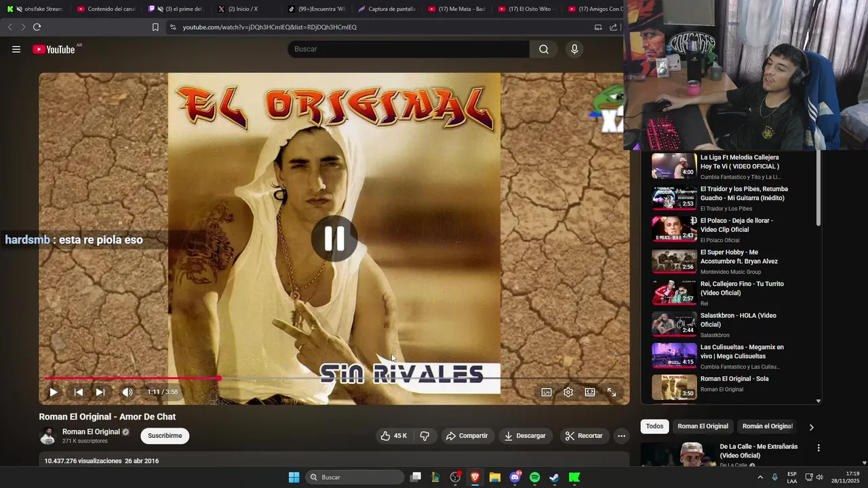Open options menu for De La Calle video
The height and width of the screenshot is (488, 868).
click(818, 448)
